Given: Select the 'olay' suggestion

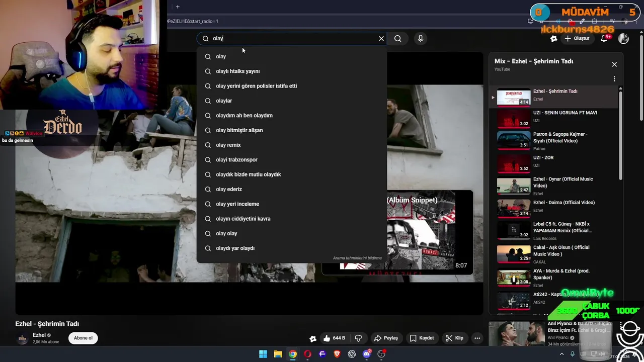Looking at the screenshot, I should point(292,56).
